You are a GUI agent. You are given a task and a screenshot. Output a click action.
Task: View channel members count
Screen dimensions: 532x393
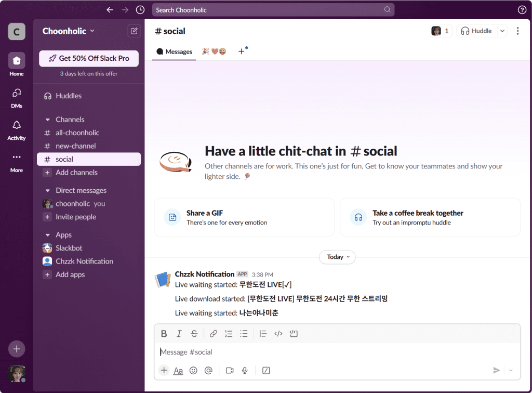point(441,31)
